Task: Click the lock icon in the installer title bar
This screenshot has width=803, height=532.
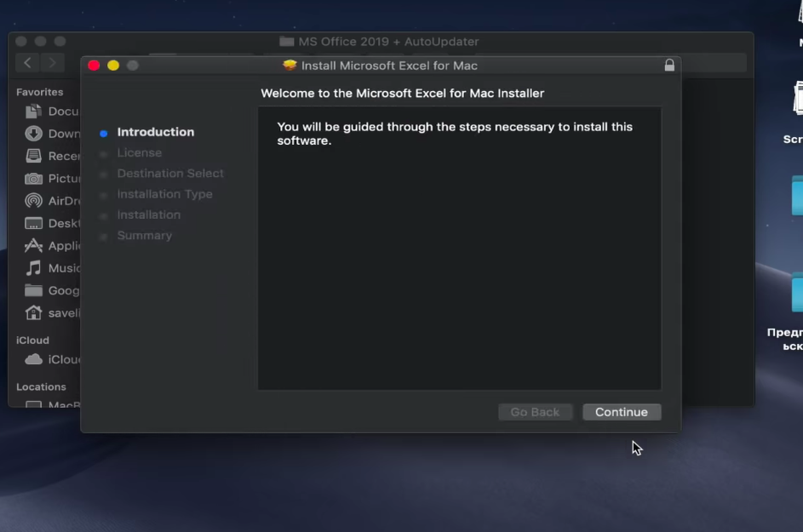Action: click(669, 65)
